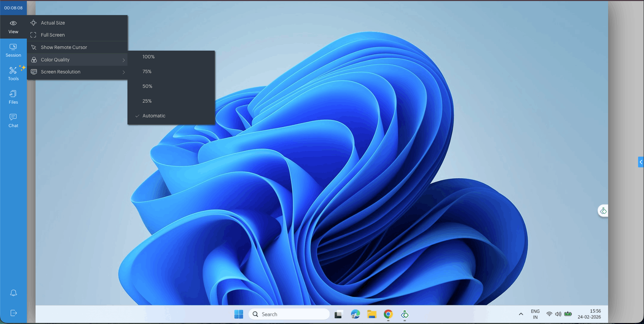The height and width of the screenshot is (324, 644).
Task: Open the Files transfer panel
Action: tap(13, 97)
